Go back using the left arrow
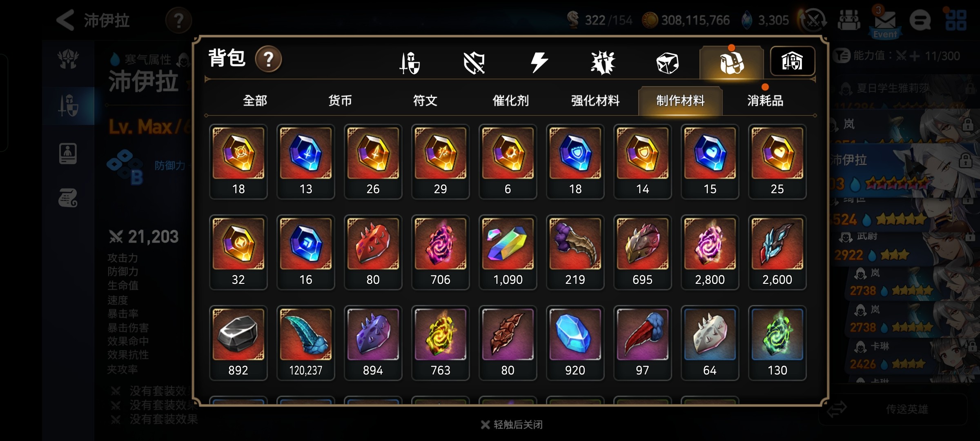 coord(65,20)
